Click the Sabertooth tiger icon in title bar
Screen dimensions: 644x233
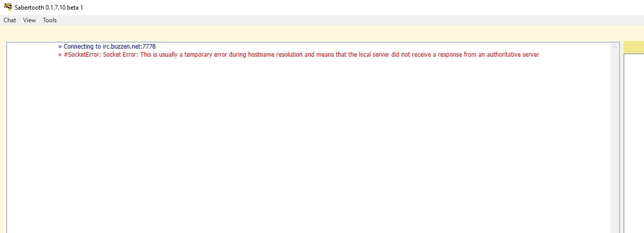pyautogui.click(x=8, y=8)
